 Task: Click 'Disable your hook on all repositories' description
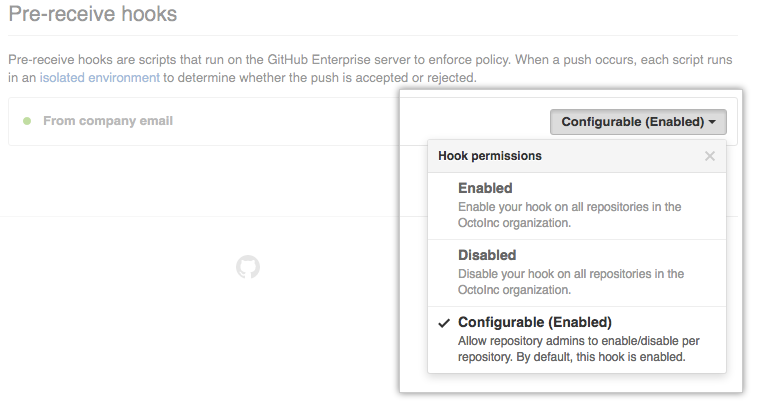click(x=571, y=273)
